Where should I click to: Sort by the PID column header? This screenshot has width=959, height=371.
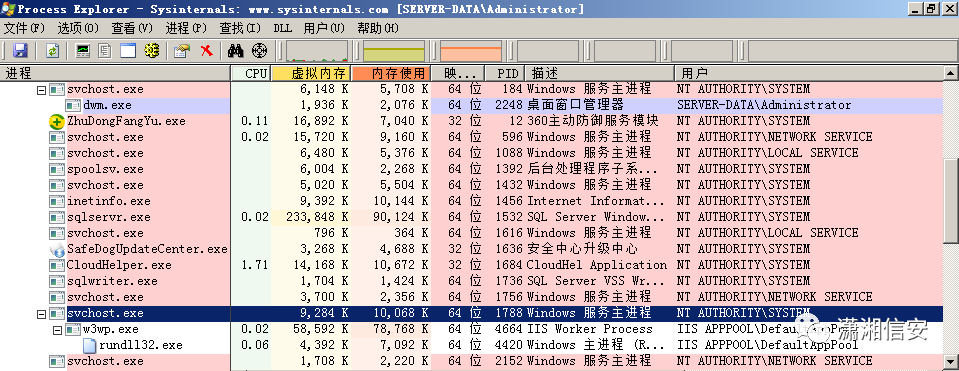click(504, 73)
